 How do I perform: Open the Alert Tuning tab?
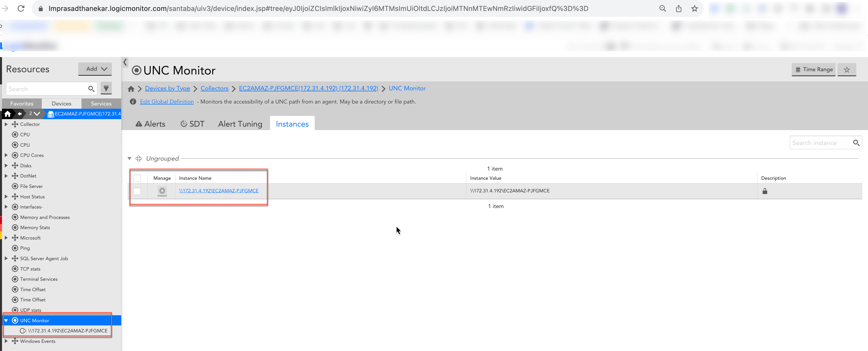(x=240, y=124)
